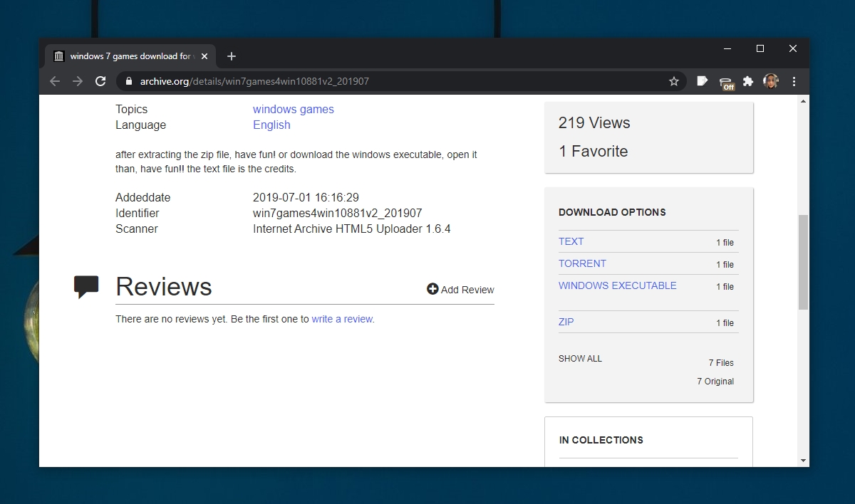Open a new tab with plus button
This screenshot has height=504, width=855.
point(232,56)
